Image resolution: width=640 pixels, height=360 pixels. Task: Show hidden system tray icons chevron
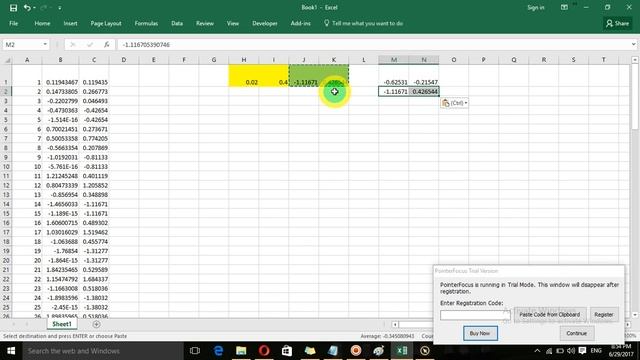click(537, 351)
